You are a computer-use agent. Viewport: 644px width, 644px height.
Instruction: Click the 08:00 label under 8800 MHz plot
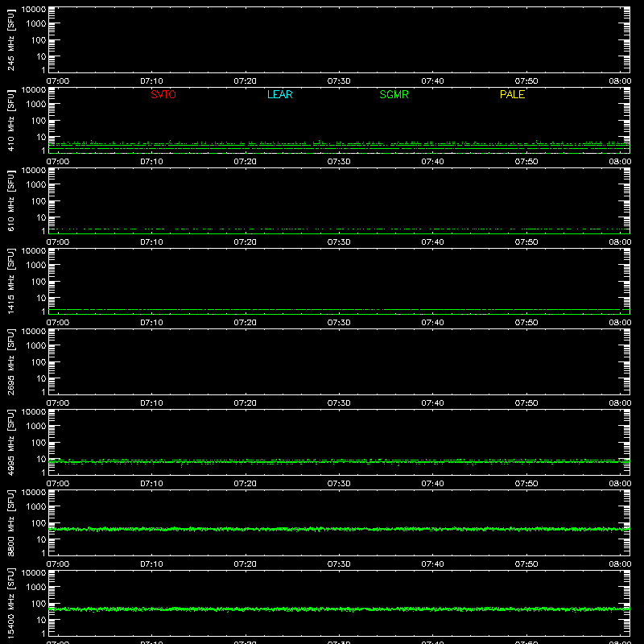[x=620, y=564]
